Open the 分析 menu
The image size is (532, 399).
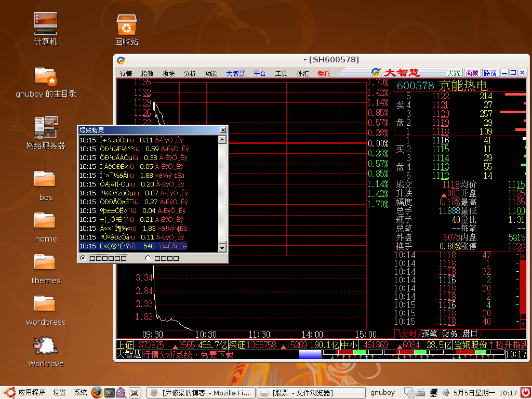pos(190,73)
